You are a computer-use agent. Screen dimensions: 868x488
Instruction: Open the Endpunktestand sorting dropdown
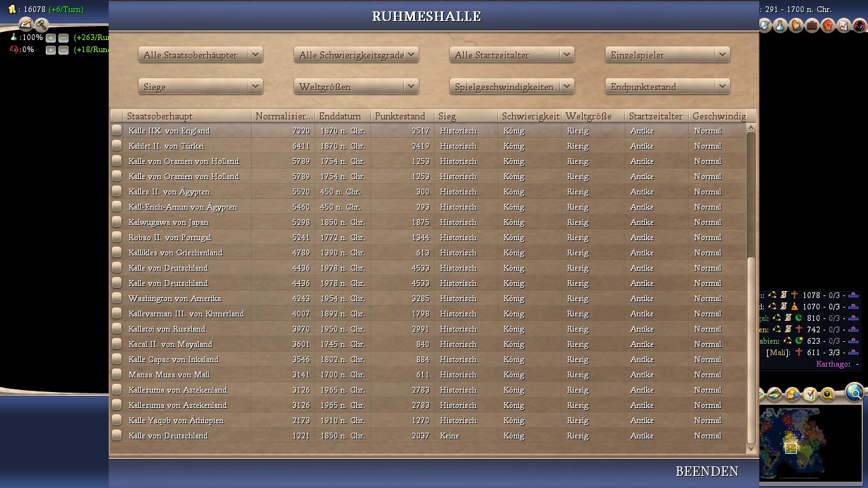click(x=667, y=87)
